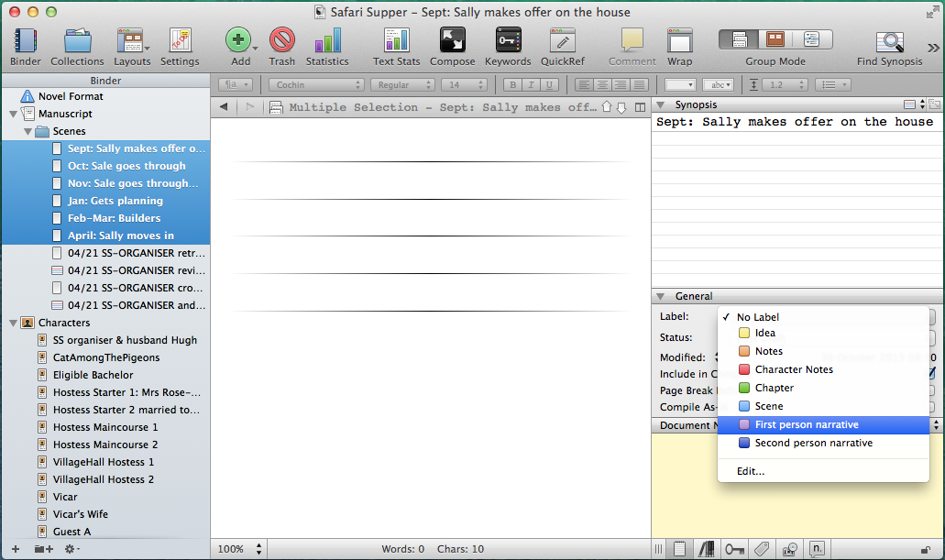This screenshot has width=945, height=560.
Task: Show custom meta-data with the tag icon
Action: tap(762, 549)
